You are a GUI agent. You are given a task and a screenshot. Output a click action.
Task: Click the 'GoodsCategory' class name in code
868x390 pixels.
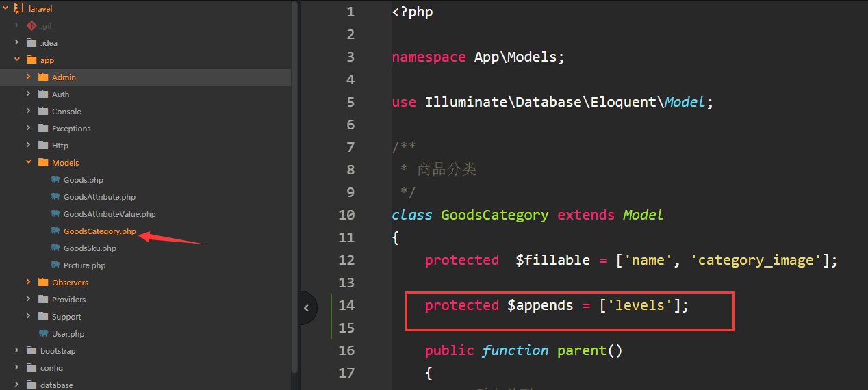tap(495, 215)
